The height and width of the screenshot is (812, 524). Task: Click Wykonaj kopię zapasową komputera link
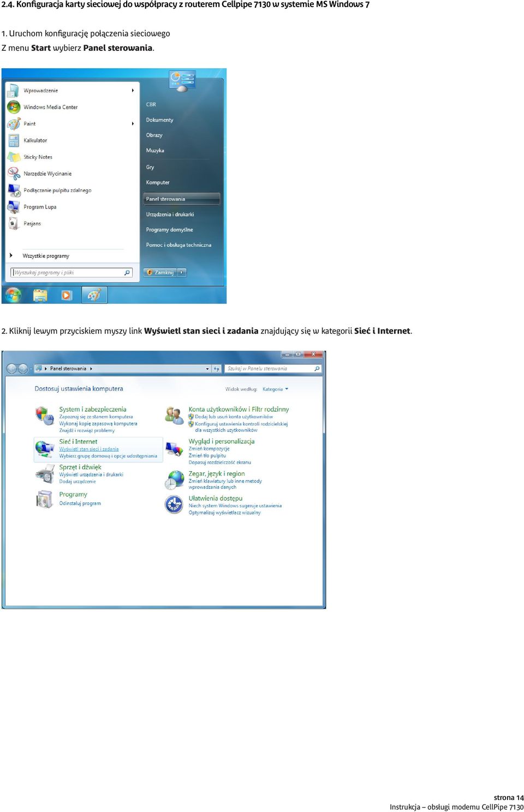[x=98, y=424]
